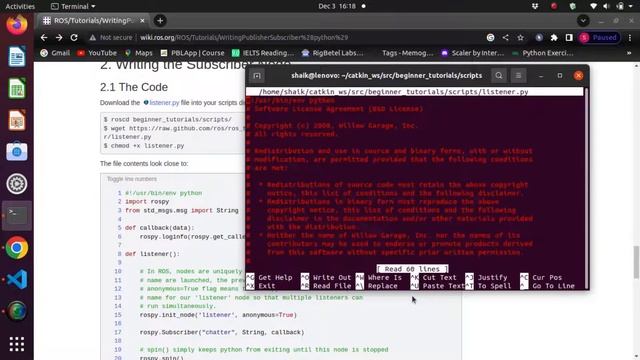The image size is (640, 360).
Task: Open Visual Studio Code from the dock
Action: (x=17, y=279)
